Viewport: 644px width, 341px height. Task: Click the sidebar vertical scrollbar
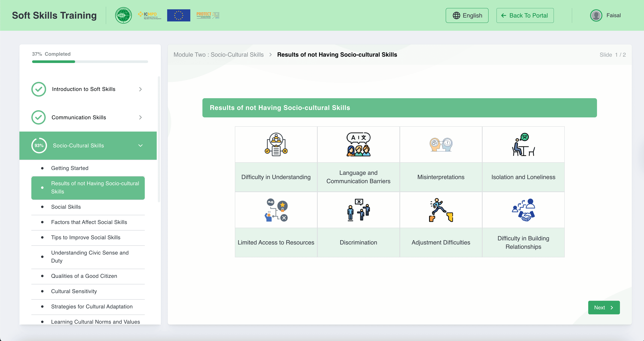(159, 139)
